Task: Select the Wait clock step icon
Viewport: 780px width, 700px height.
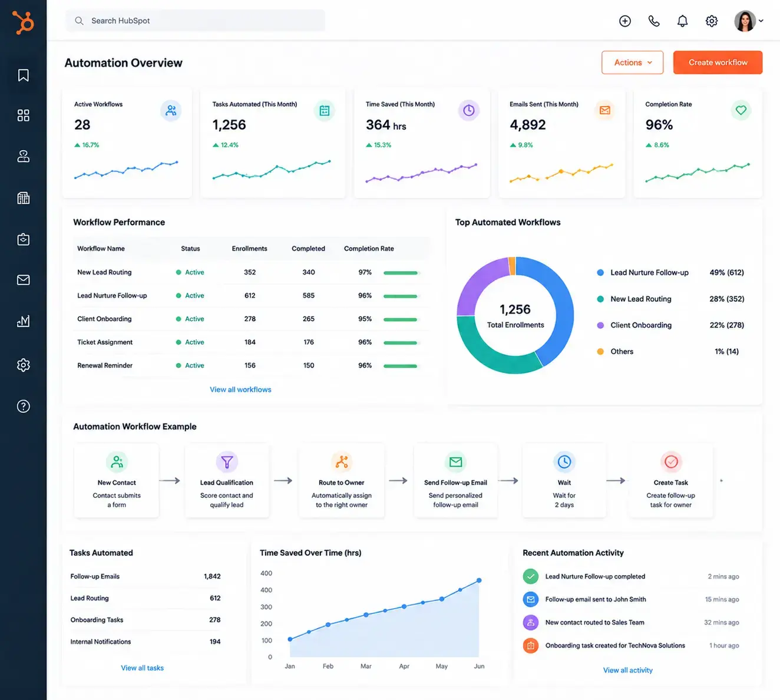Action: pos(564,462)
